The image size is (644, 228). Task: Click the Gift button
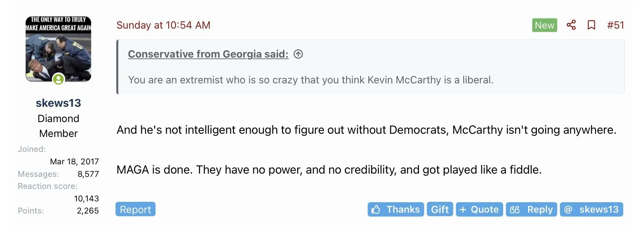click(x=440, y=209)
